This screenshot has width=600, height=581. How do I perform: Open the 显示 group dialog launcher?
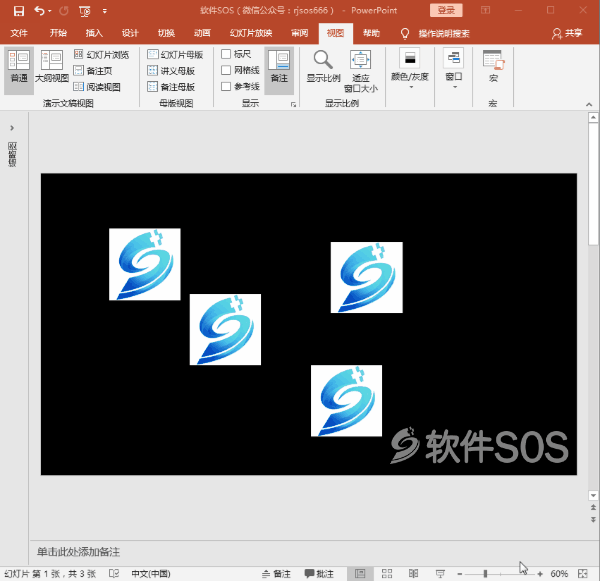coord(293,104)
